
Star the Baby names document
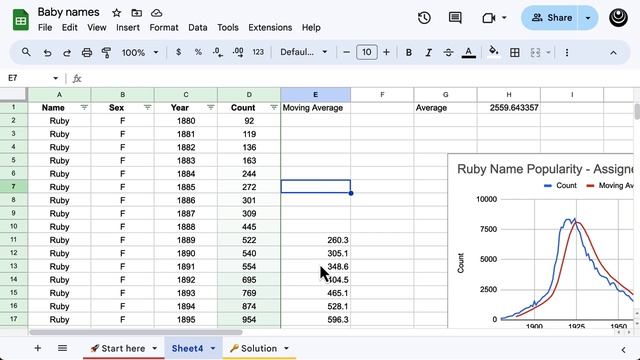[x=116, y=13]
